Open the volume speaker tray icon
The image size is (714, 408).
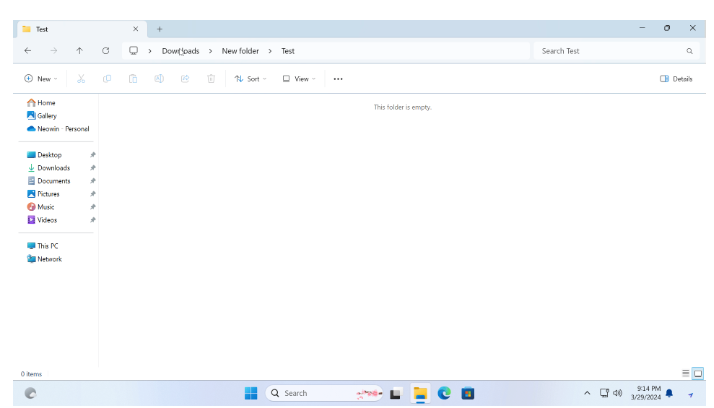(617, 393)
